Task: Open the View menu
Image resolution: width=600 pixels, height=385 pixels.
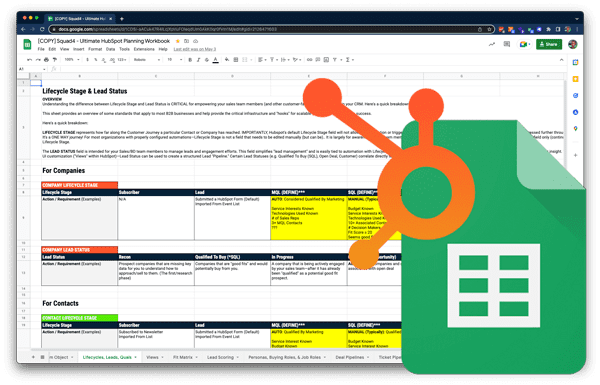Action: click(64, 49)
